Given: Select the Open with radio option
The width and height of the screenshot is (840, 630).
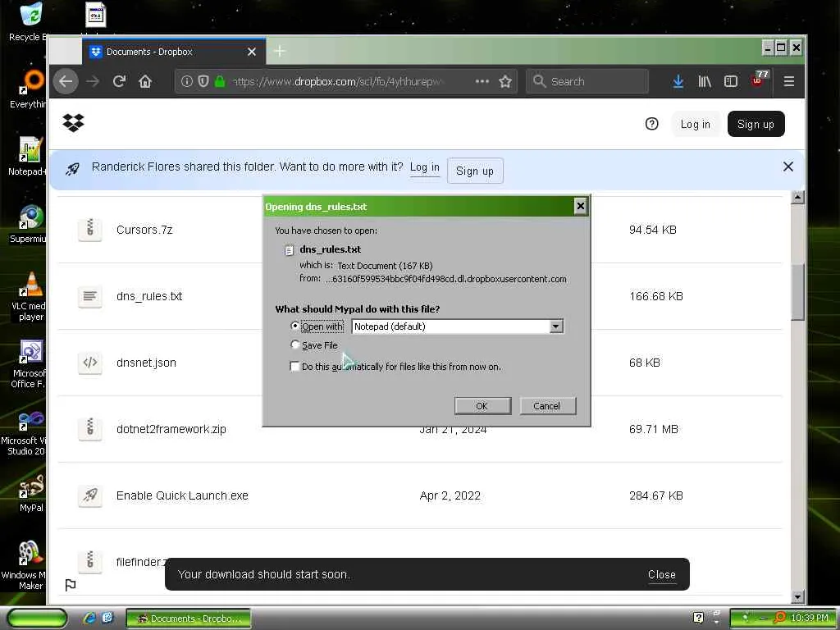Looking at the screenshot, I should [x=294, y=326].
